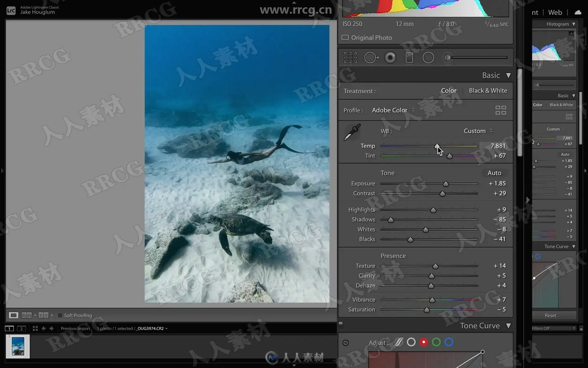
Task: Open the Before/After view options dropdown arrow
Action: click(x=52, y=315)
